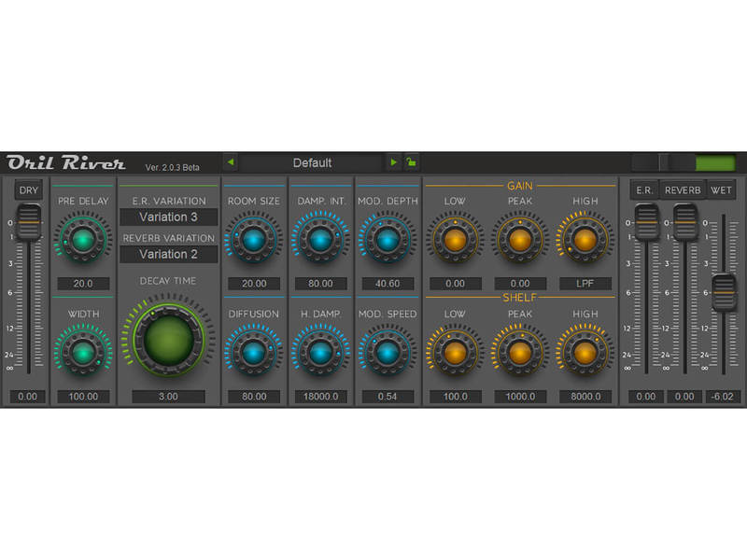Image resolution: width=747 pixels, height=560 pixels.
Task: Click the Room Size knob
Action: (x=253, y=241)
